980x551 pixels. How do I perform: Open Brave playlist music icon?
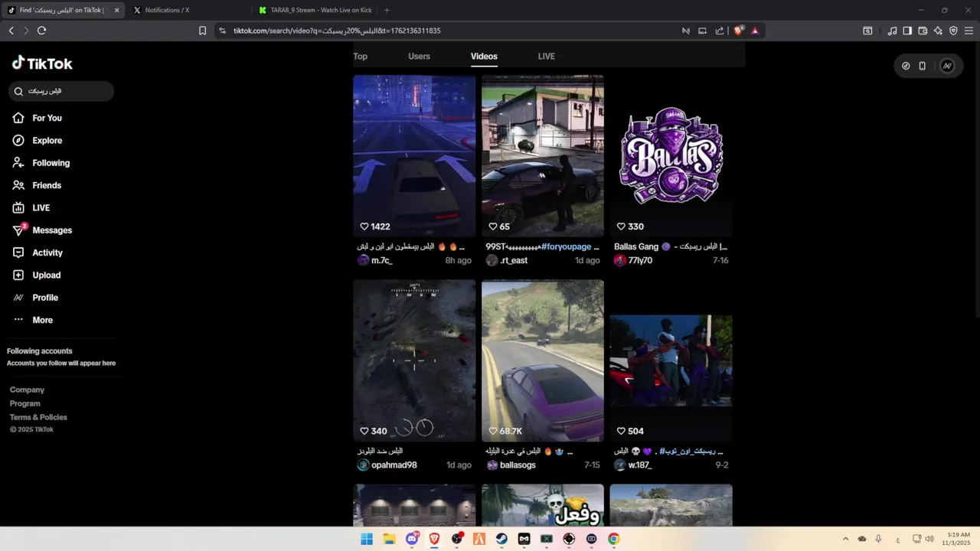(x=892, y=31)
